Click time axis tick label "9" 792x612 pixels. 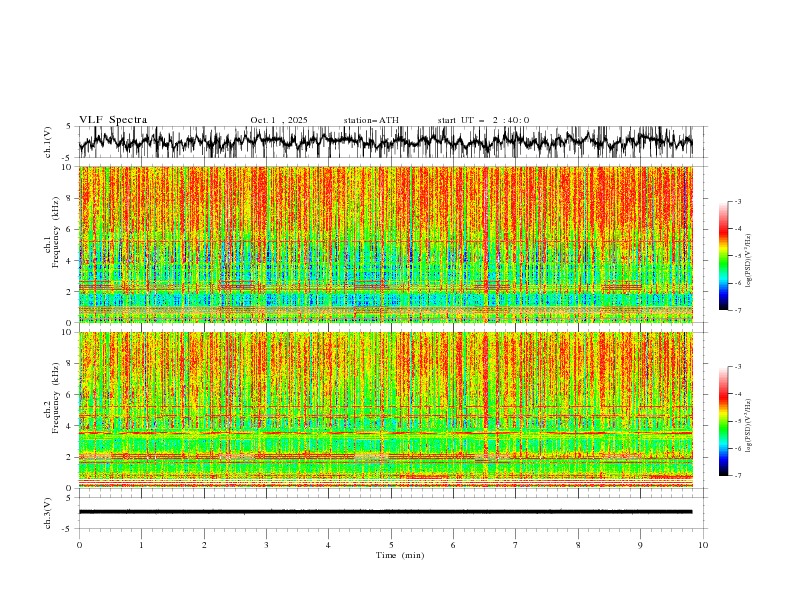[640, 545]
